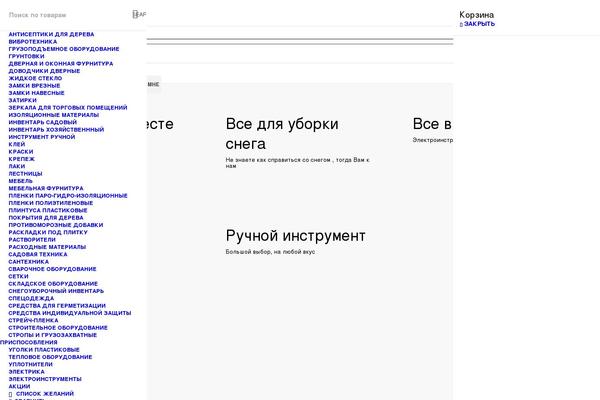Click Сварочное оборудование
This screenshot has width=600, height=400.
click(52, 269)
